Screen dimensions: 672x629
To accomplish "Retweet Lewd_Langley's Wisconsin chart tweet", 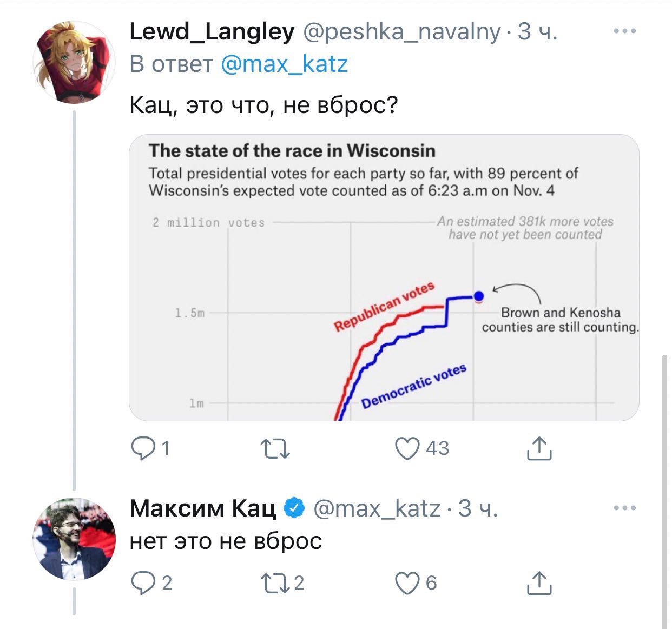I will tap(275, 448).
